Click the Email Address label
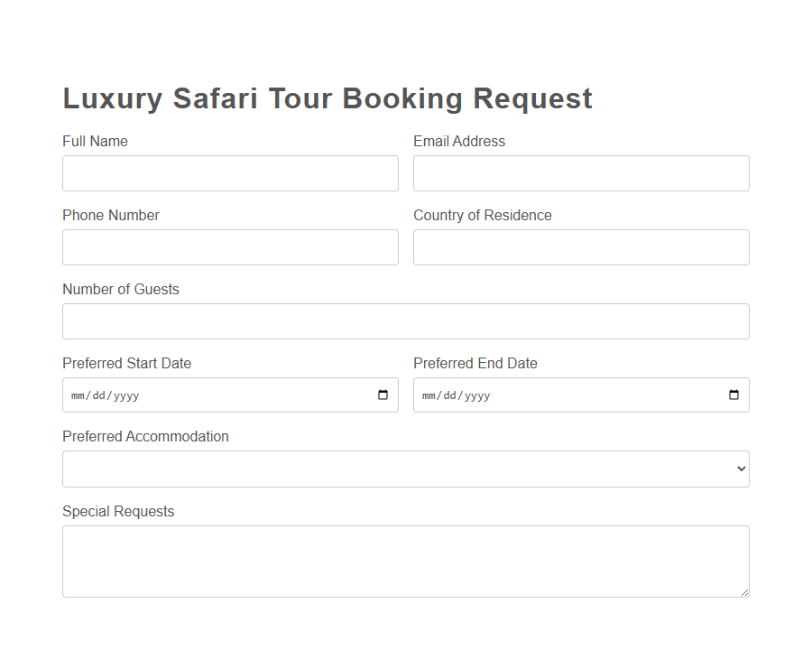Viewport: 812px width, 659px height. (459, 141)
